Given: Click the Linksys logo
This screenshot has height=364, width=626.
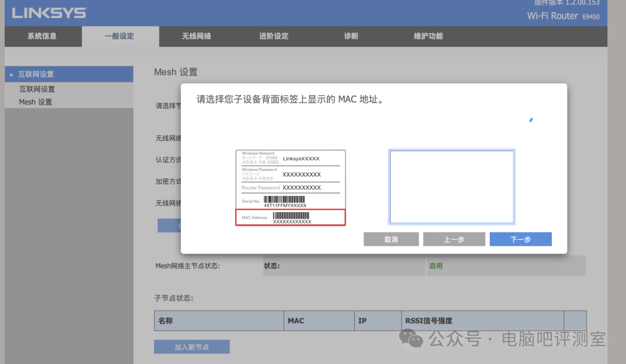Looking at the screenshot, I should (49, 13).
